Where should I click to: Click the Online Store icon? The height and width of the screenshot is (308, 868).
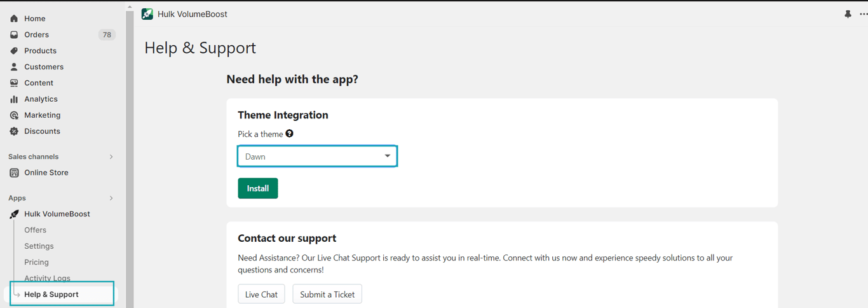[14, 172]
